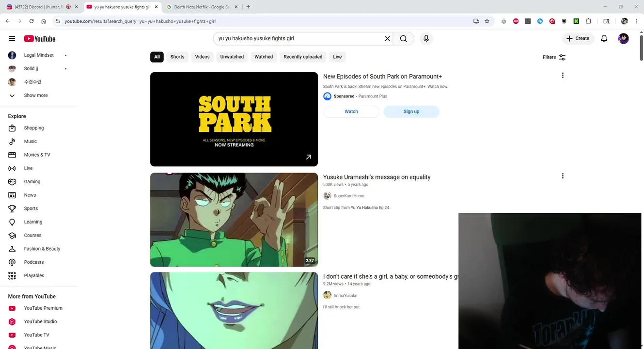
Task: Select the Videos filter chip
Action: click(202, 57)
